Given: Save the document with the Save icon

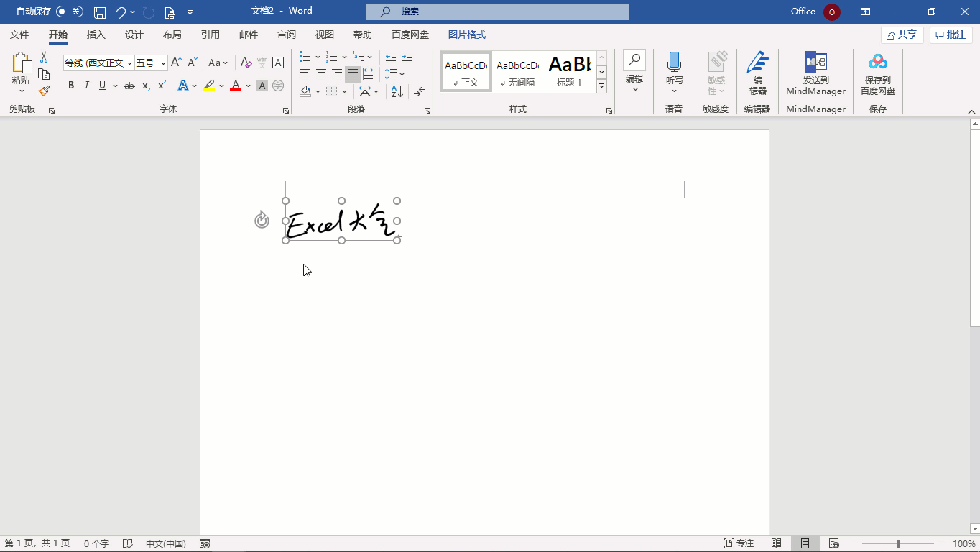Looking at the screenshot, I should (x=100, y=12).
